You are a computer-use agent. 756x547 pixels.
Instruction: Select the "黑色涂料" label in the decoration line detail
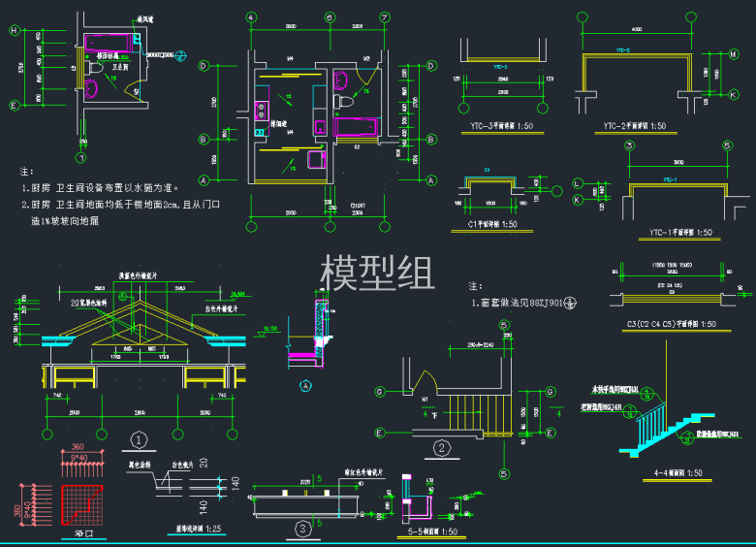point(140,465)
